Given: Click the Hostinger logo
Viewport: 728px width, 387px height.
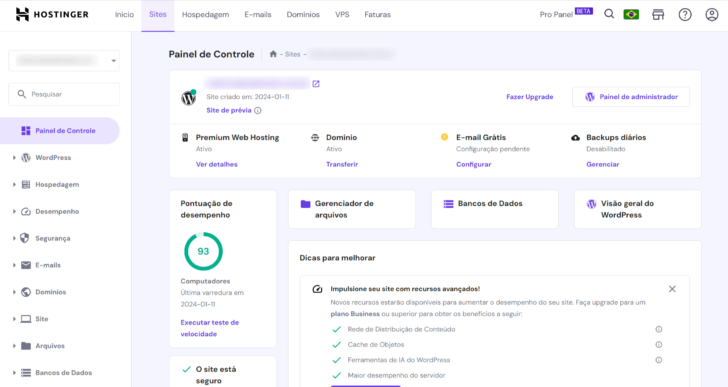Looking at the screenshot, I should point(52,14).
